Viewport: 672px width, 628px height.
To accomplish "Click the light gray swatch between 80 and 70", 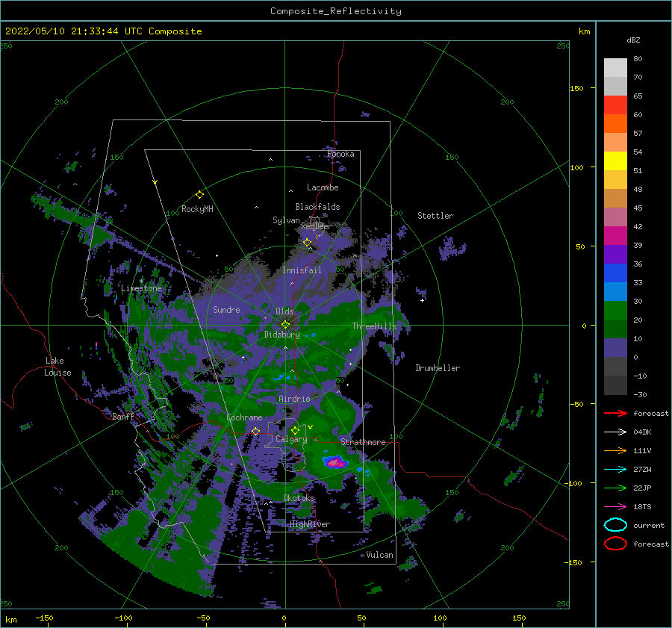I will 615,68.
